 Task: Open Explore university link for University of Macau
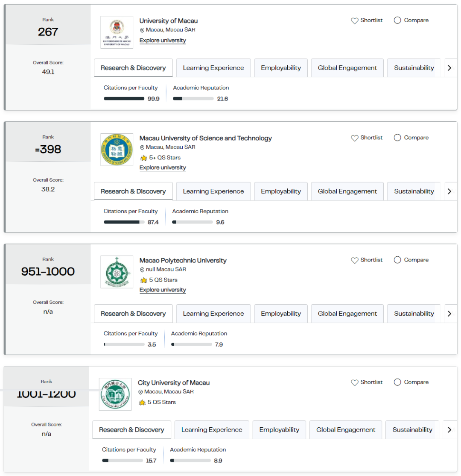[163, 40]
